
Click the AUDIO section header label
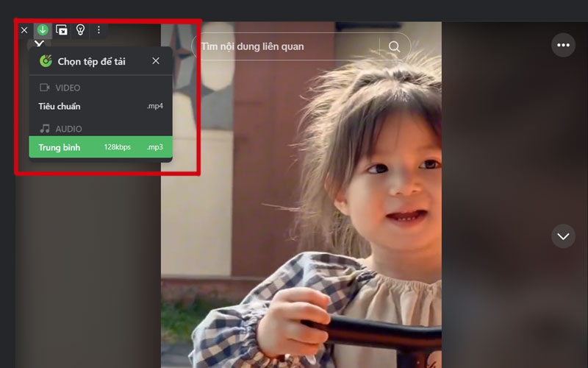68,130
